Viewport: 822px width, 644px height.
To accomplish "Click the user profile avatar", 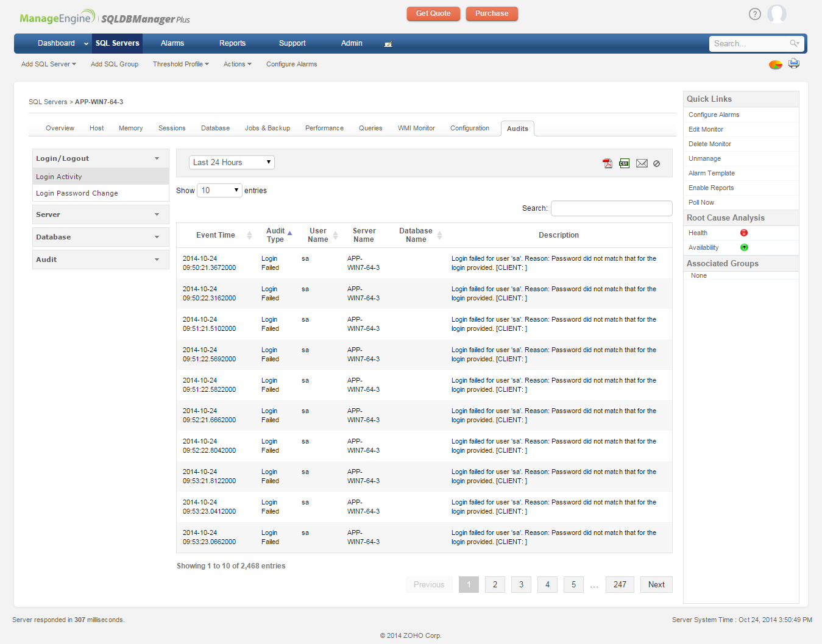I will click(x=776, y=14).
